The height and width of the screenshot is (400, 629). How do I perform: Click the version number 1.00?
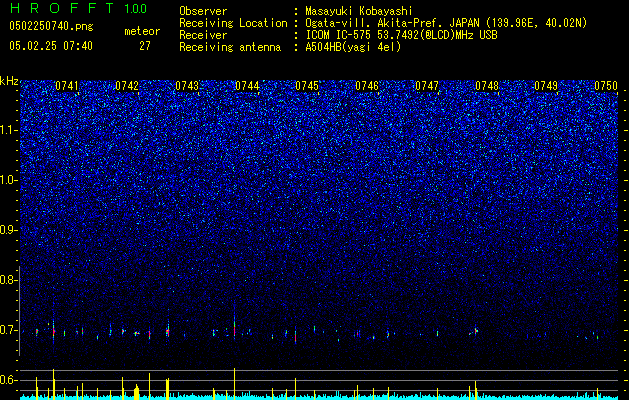coord(136,8)
